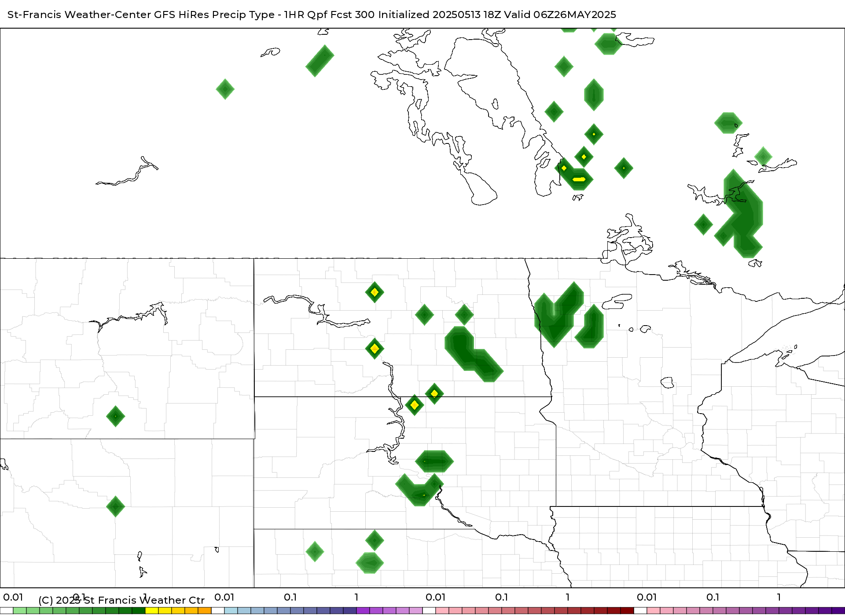Image resolution: width=845 pixels, height=616 pixels.
Task: Select the darkest green swatch before yellow
Action: click(x=139, y=611)
